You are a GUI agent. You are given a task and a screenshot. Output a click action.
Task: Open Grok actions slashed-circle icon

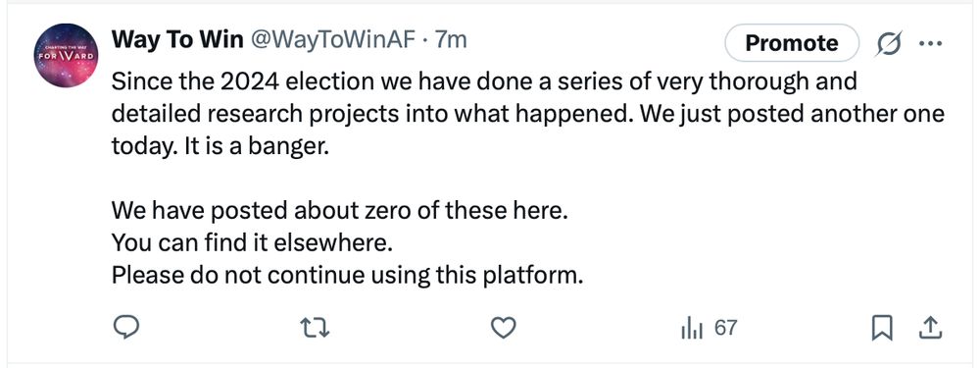pyautogui.click(x=889, y=44)
